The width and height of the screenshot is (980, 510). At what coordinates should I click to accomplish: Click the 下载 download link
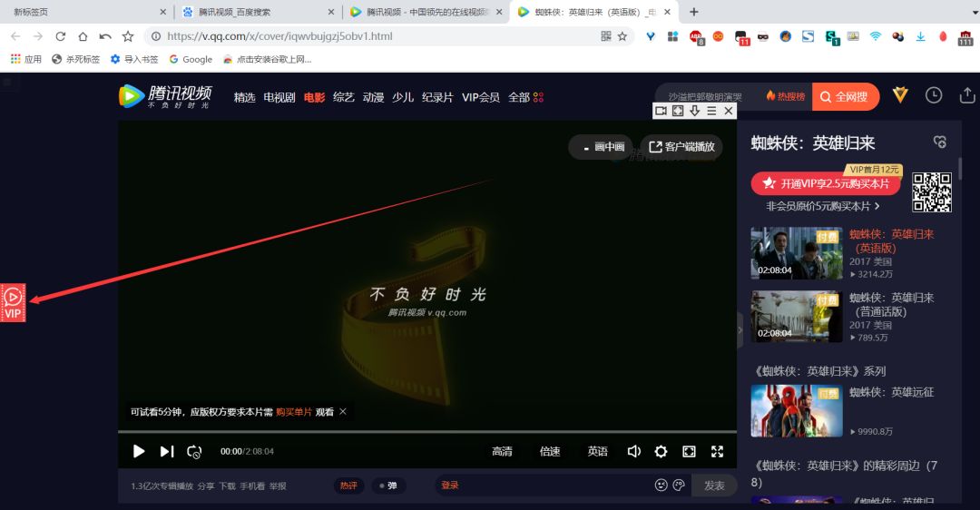click(227, 485)
